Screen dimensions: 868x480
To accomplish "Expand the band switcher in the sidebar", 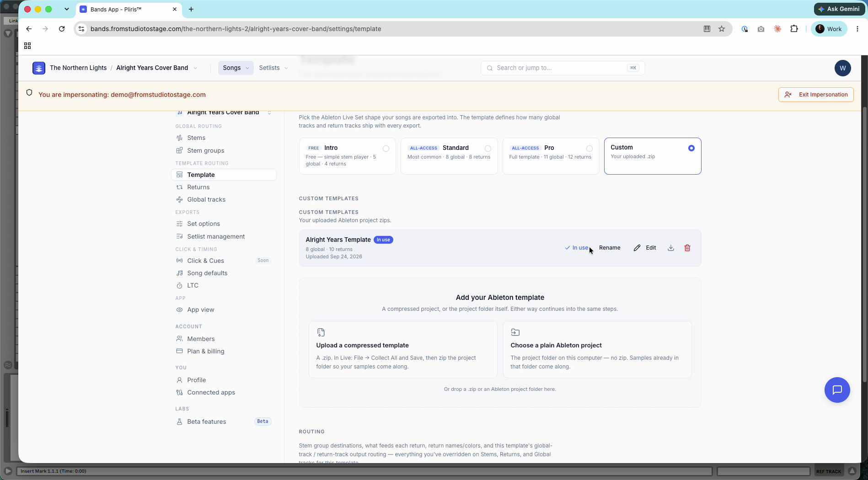I will coord(269,112).
